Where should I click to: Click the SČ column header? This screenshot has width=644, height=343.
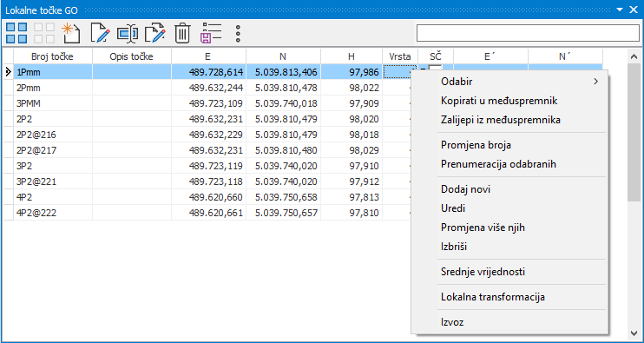tap(436, 56)
